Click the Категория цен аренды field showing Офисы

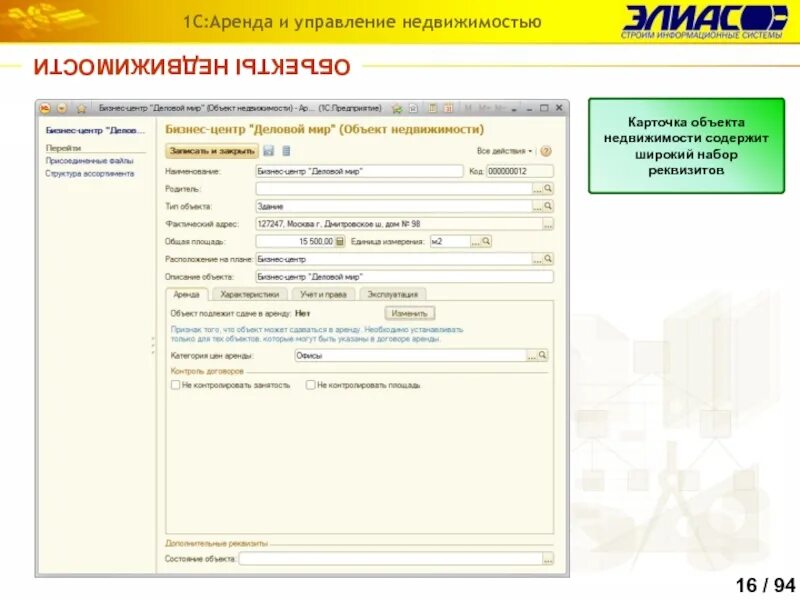coord(411,355)
